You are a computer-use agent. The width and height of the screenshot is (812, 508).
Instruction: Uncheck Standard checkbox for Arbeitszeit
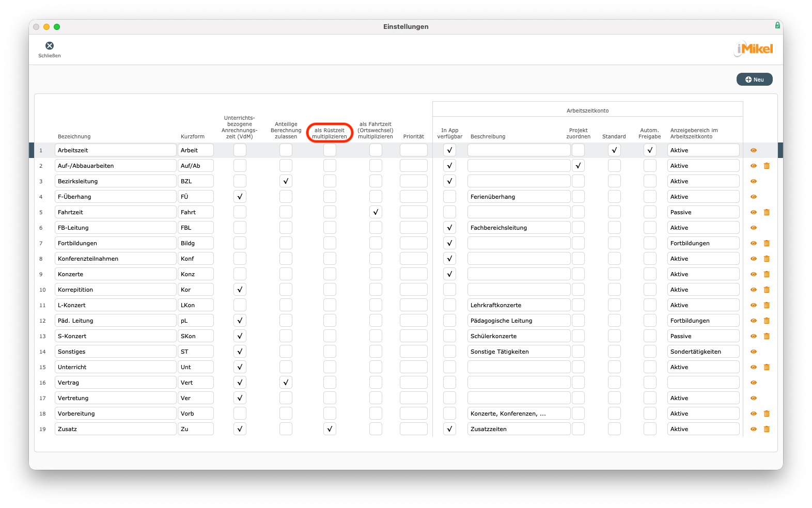[614, 150]
